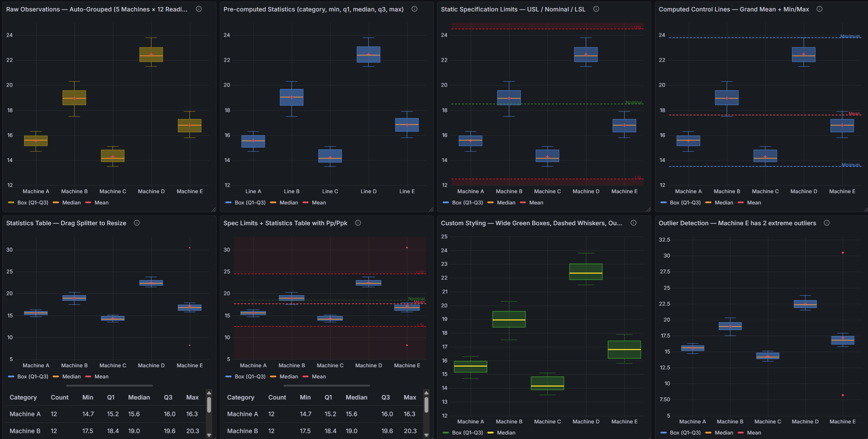This screenshot has width=868, height=439.
Task: Open info icon on Spec Limits Pp/Ppk panel
Action: 358,223
